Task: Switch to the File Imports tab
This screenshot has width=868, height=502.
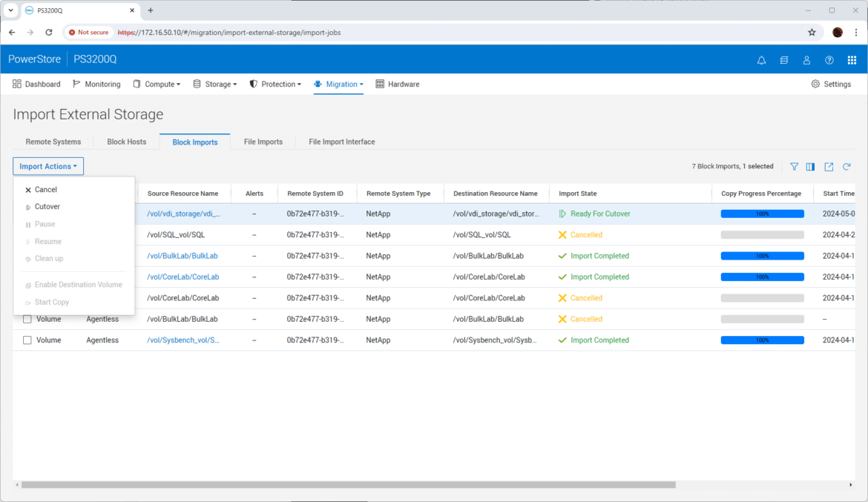Action: (263, 142)
